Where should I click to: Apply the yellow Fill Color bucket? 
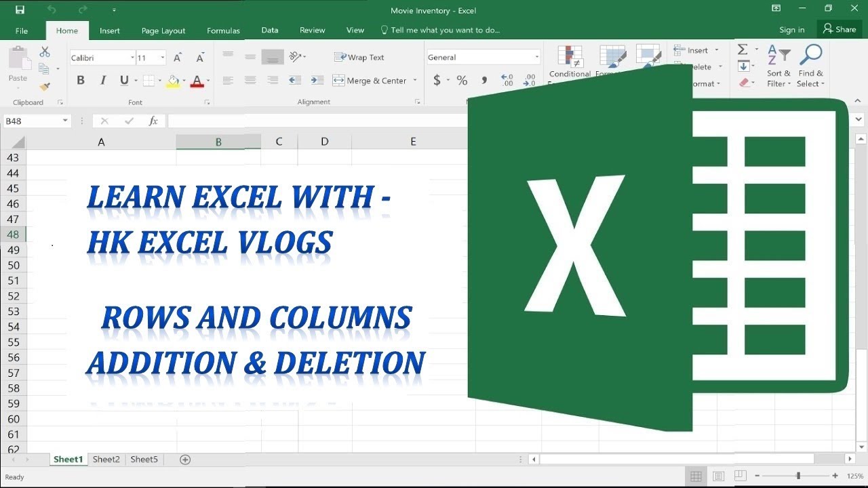(174, 81)
